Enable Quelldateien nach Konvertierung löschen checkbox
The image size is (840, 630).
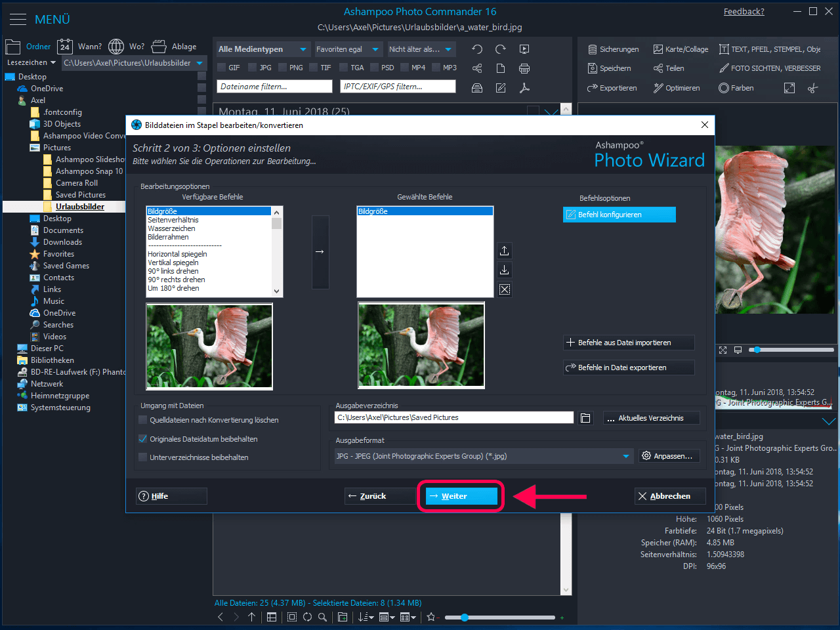tap(143, 420)
